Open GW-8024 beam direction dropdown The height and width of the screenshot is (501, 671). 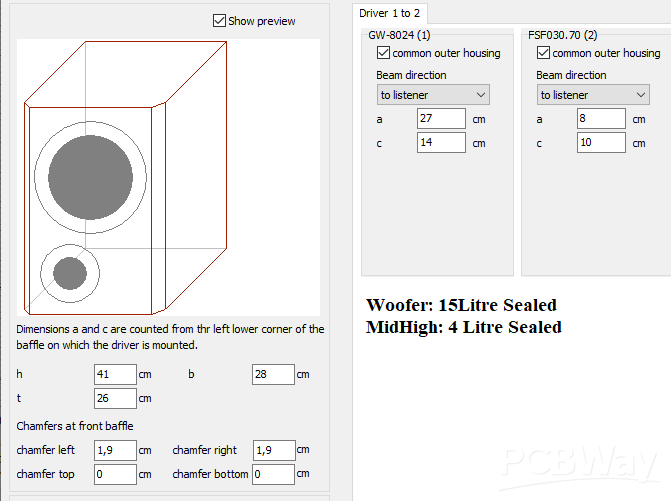433,95
